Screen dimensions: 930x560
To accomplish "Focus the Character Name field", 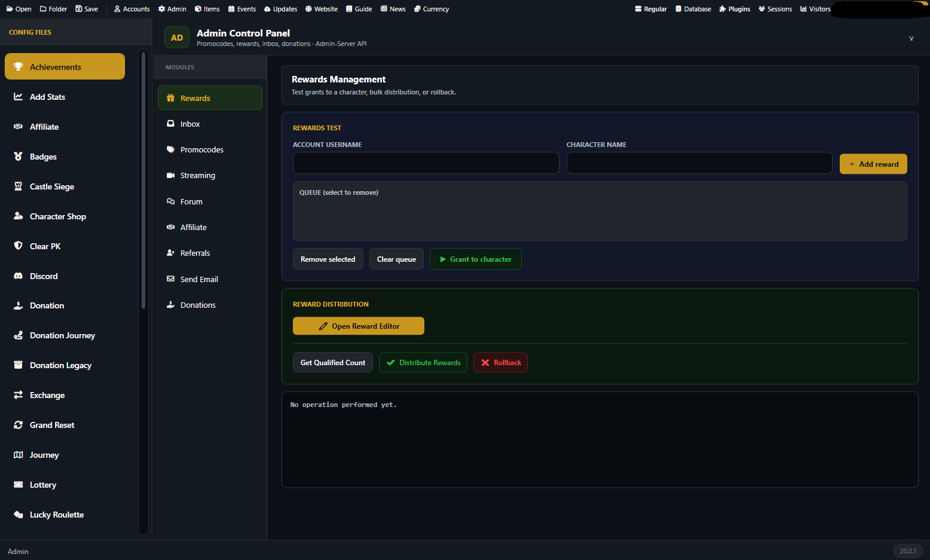I will point(699,163).
